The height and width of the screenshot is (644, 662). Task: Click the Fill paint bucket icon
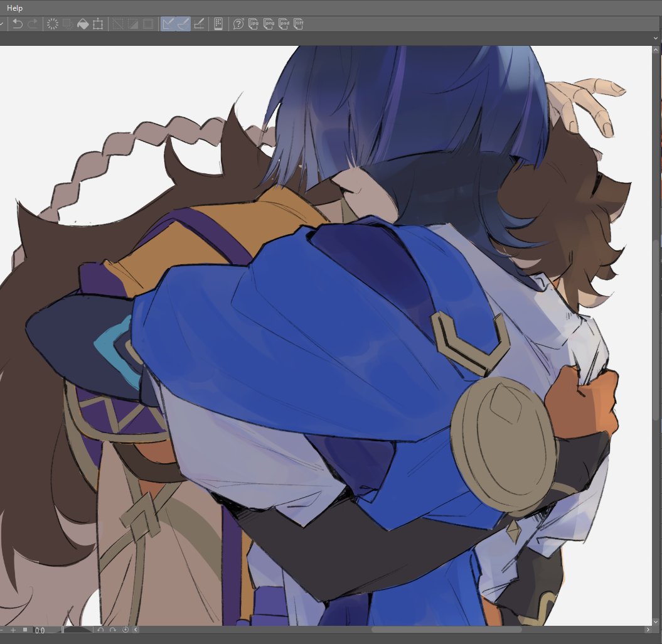click(x=83, y=24)
